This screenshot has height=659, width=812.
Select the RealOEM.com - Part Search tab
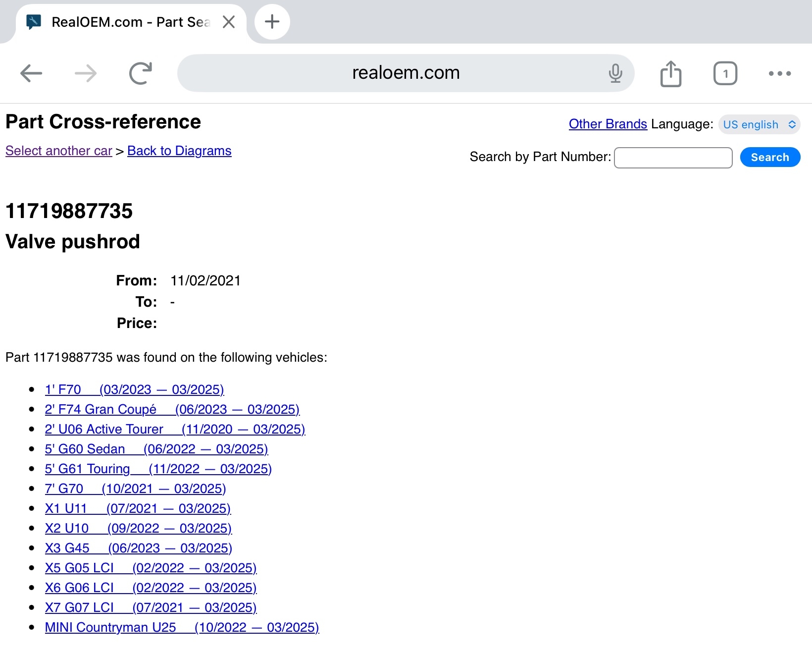point(131,23)
